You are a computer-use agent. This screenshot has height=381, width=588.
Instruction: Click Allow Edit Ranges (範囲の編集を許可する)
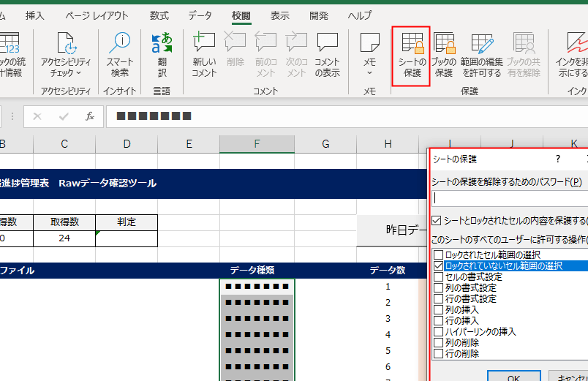[482, 55]
